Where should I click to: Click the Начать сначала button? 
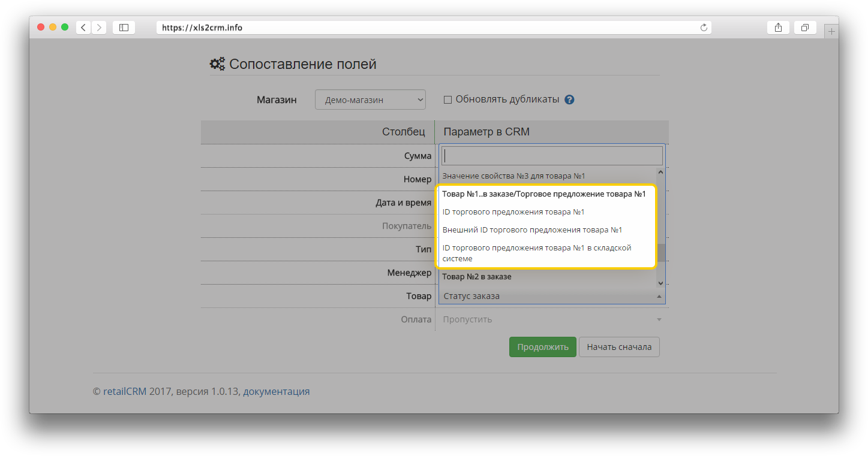click(x=618, y=347)
